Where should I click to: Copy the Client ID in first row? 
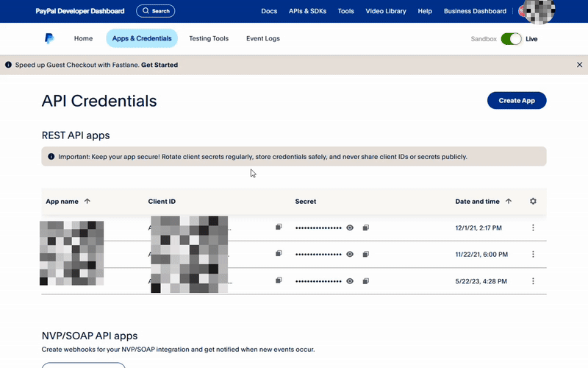pos(279,227)
